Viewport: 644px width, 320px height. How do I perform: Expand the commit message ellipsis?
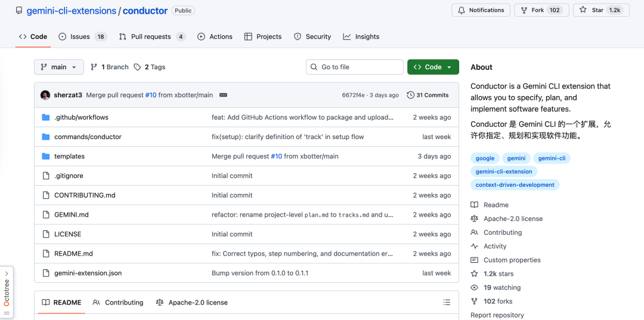click(x=224, y=95)
